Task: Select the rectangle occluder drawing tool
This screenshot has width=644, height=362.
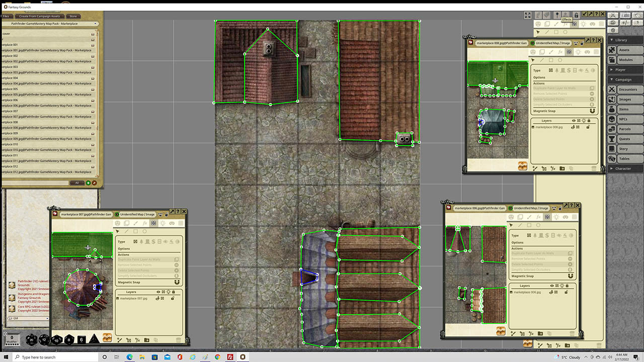Action: 136,231
